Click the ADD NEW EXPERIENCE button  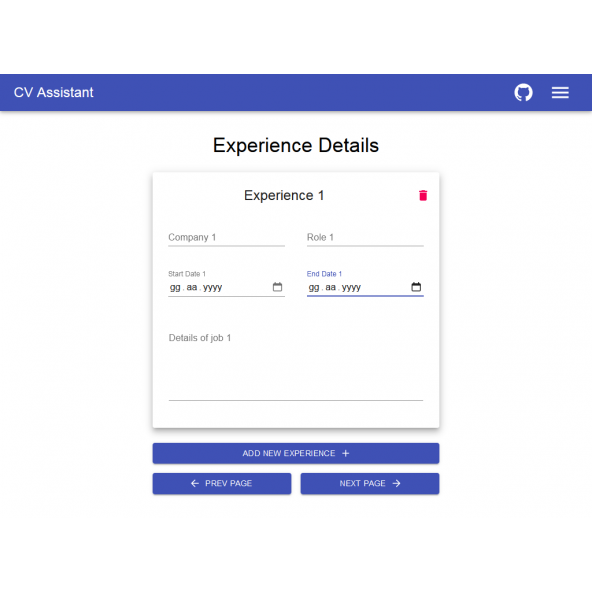296,453
